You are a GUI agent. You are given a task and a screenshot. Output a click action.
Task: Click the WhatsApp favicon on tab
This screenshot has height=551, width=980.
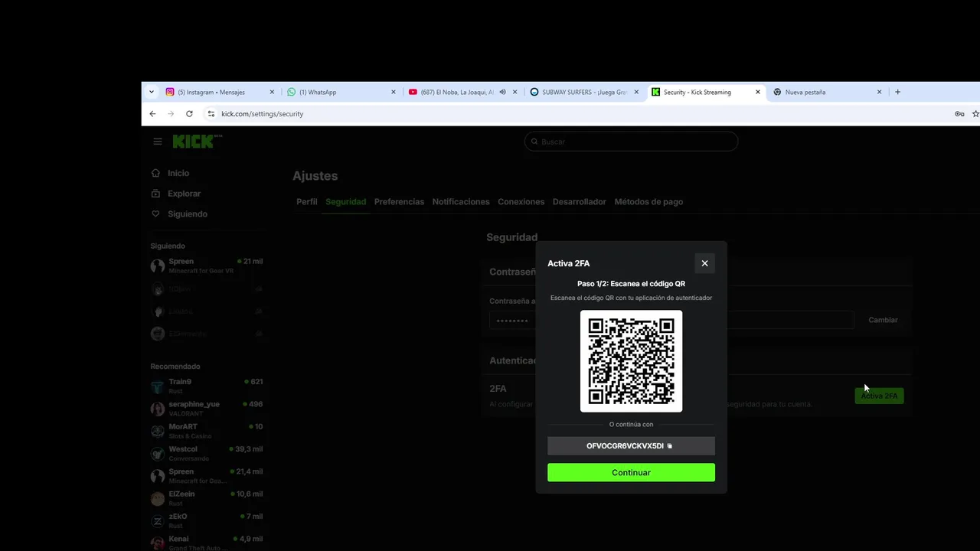[x=291, y=92]
